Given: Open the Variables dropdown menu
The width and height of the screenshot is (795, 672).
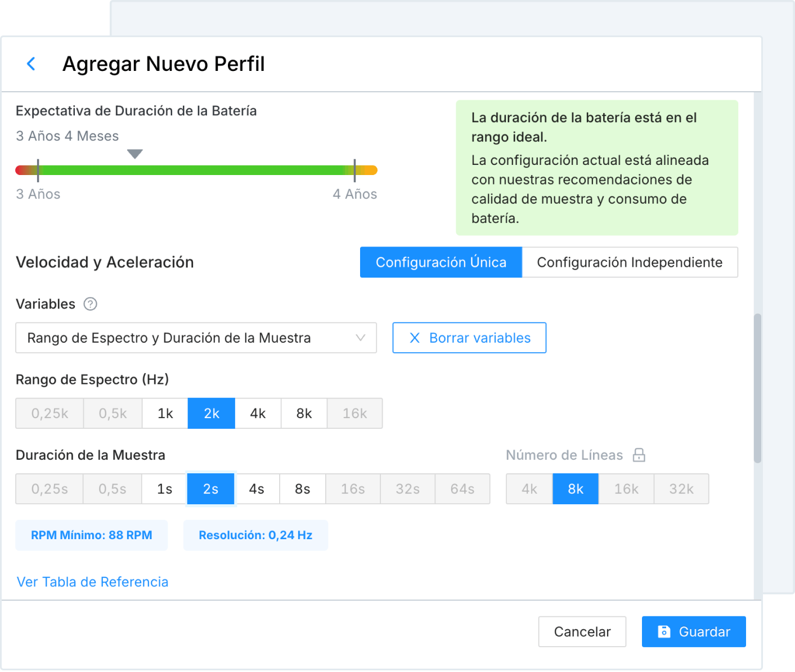Looking at the screenshot, I should tap(195, 338).
